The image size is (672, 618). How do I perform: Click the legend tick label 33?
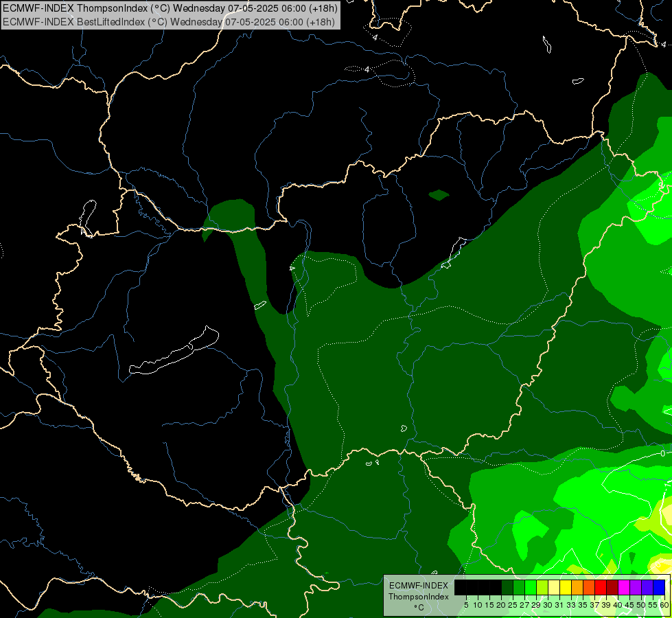click(571, 605)
